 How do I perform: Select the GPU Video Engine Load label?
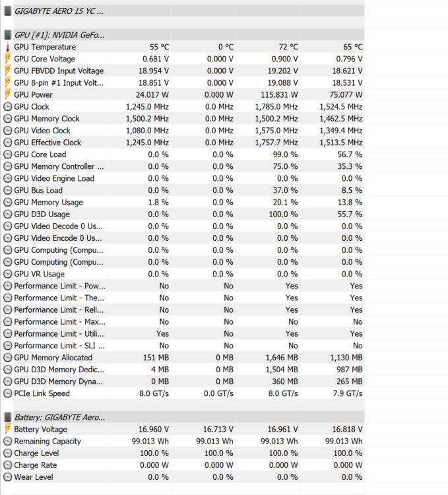tap(53, 178)
